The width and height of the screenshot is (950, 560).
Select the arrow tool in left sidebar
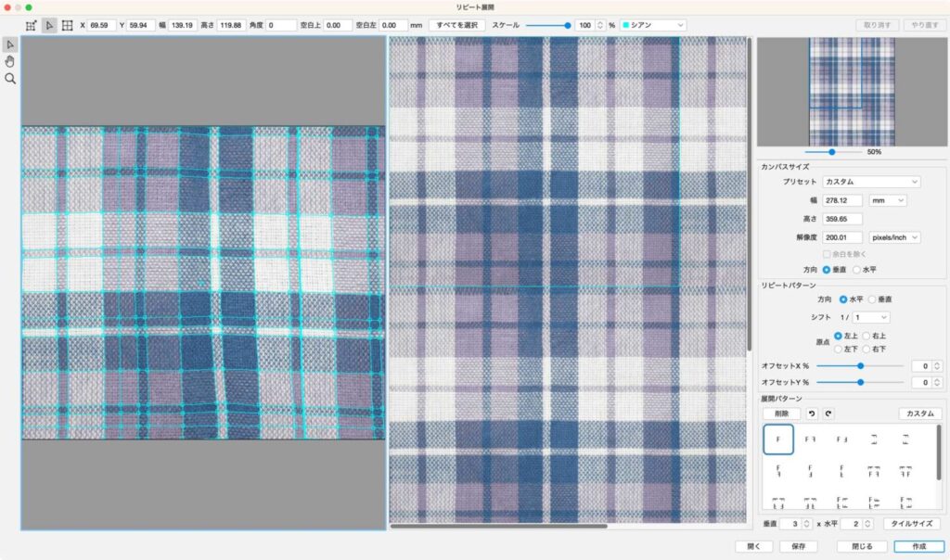pyautogui.click(x=10, y=45)
